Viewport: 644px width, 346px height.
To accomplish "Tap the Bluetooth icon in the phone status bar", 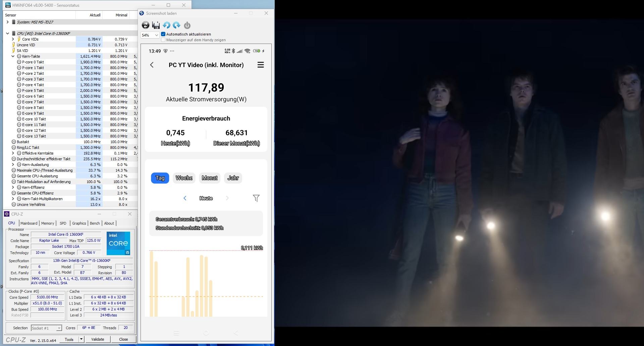I will click(233, 51).
